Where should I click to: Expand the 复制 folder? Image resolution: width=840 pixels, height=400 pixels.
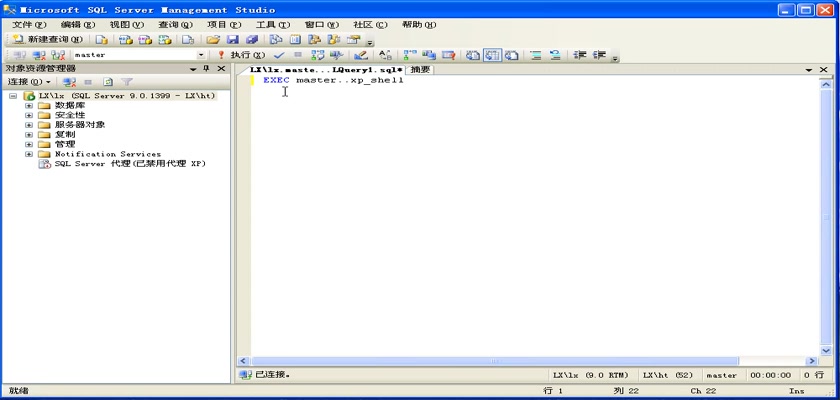tap(29, 134)
